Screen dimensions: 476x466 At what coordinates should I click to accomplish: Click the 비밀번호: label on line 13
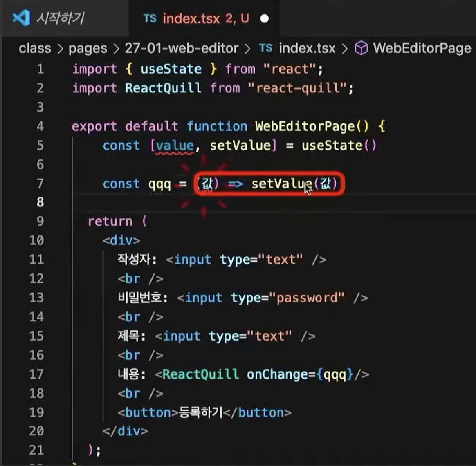(x=143, y=298)
